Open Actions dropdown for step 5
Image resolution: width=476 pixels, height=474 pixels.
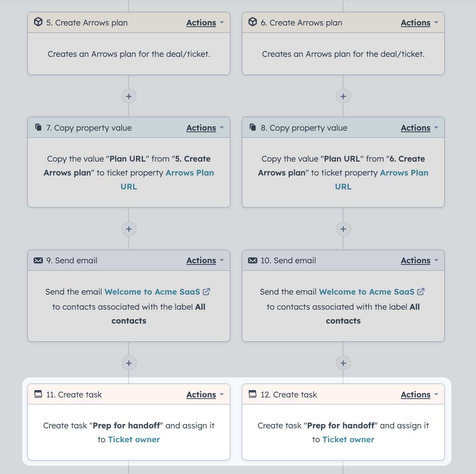click(x=205, y=23)
